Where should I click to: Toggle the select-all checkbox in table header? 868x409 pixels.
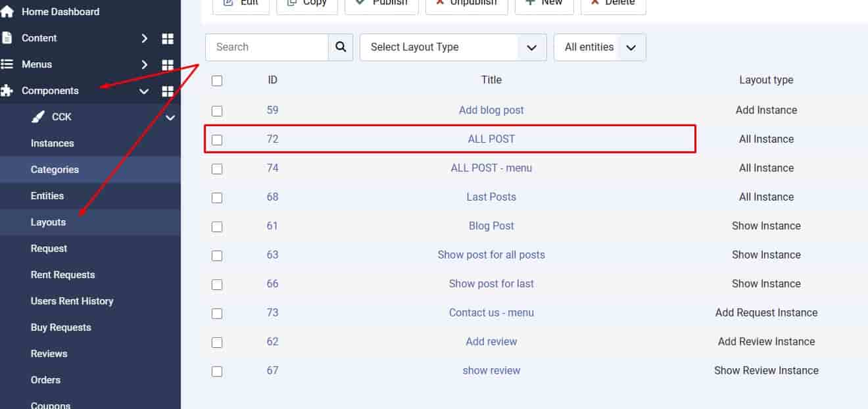click(x=217, y=80)
